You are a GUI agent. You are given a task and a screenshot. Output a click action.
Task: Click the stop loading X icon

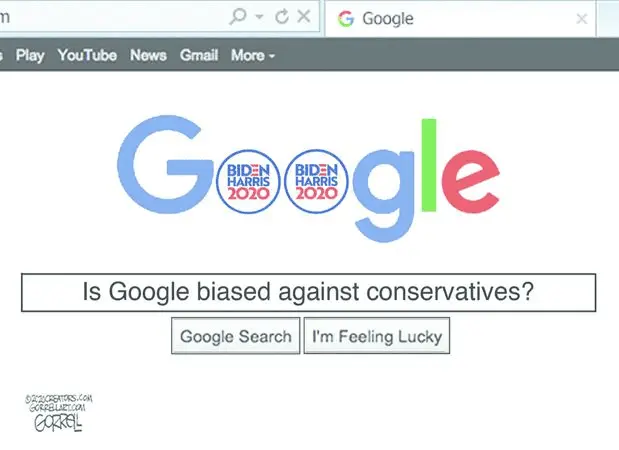coord(304,16)
